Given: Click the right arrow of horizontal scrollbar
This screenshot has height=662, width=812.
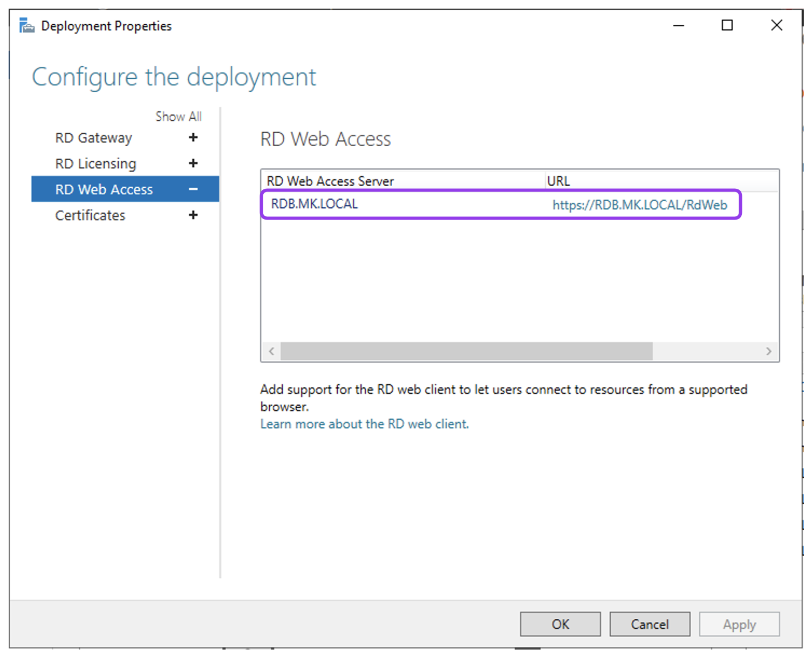Looking at the screenshot, I should 769,351.
